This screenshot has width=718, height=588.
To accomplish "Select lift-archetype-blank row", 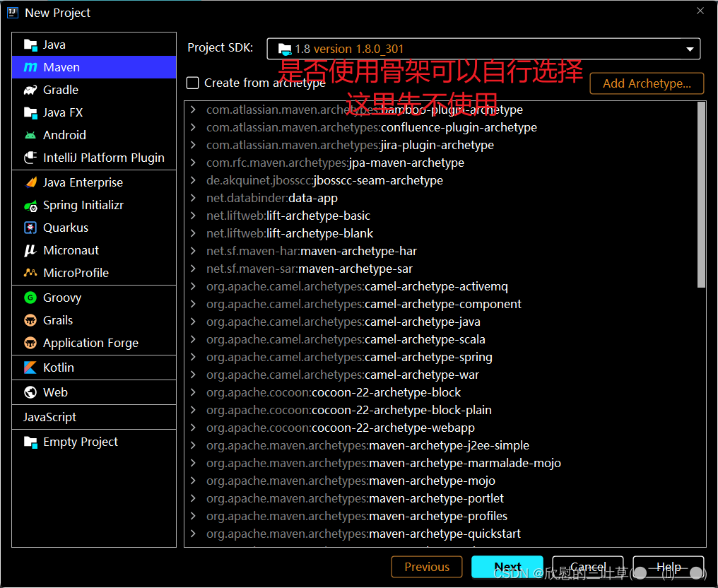I will click(x=442, y=233).
